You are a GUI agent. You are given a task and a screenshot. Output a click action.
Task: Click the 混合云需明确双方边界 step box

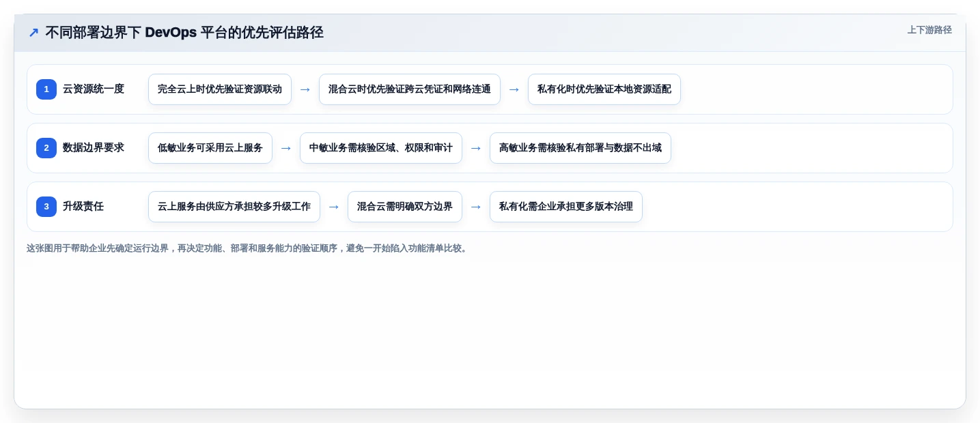pos(405,207)
